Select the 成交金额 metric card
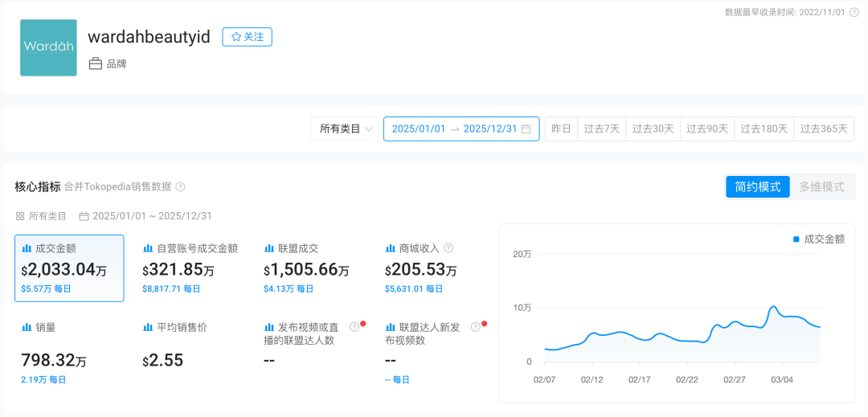Viewport: 868px width, 417px height. tap(69, 268)
